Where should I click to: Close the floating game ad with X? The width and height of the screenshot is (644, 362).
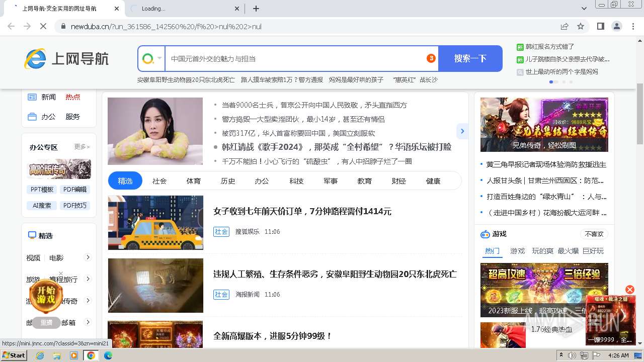coord(61,274)
